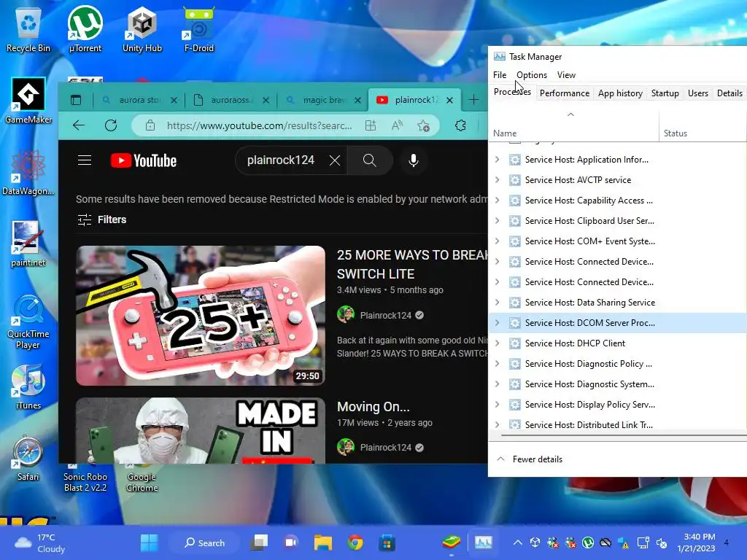Open the Recycle Bin desktop icon
Screen dimensions: 747x560
click(x=28, y=28)
